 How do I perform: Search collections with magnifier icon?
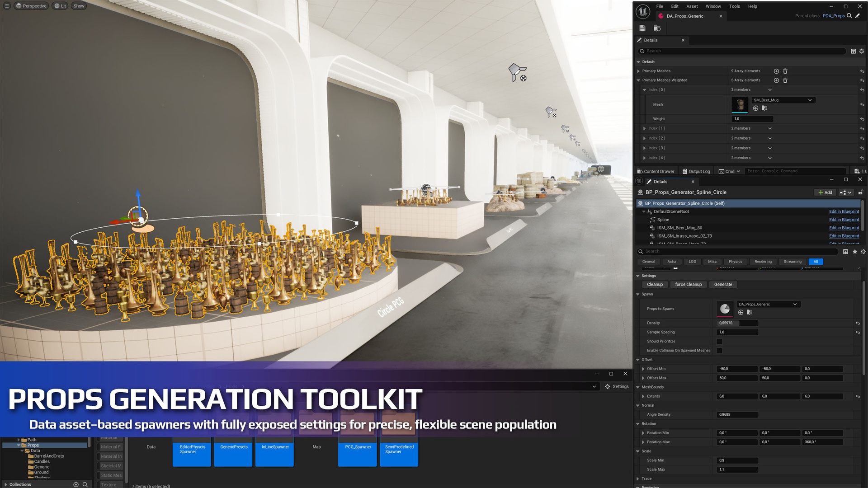(85, 484)
